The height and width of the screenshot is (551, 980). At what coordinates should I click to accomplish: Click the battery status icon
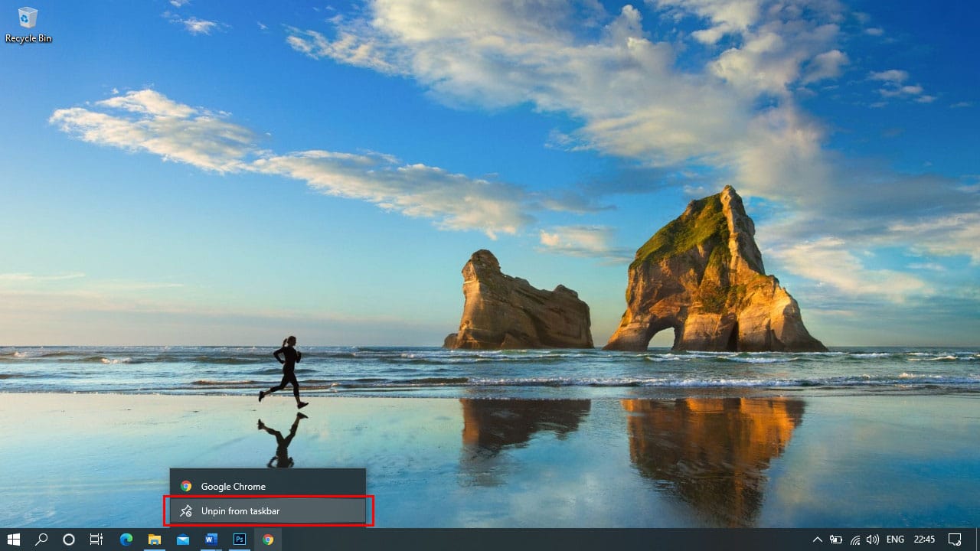(x=836, y=540)
